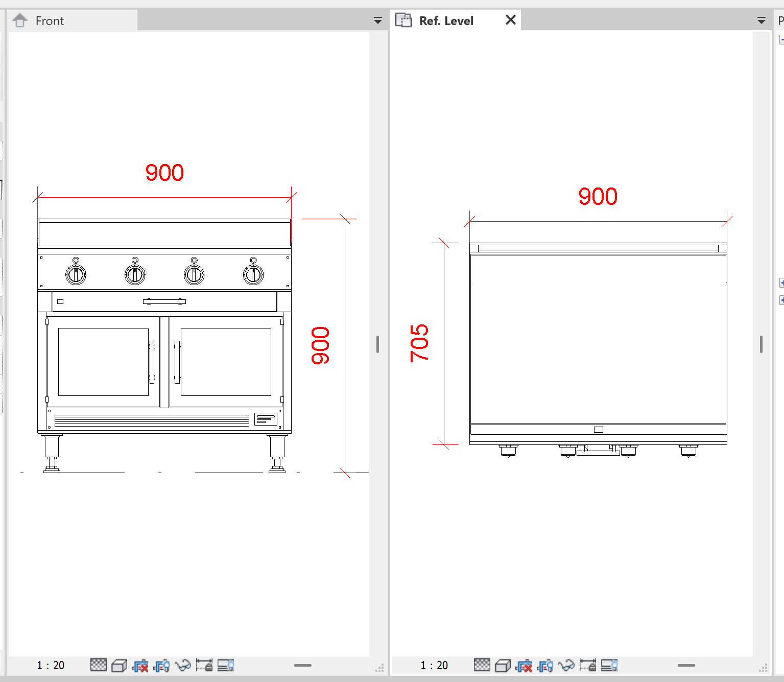Grab the vertical scrollbar thumb in Front view

pyautogui.click(x=377, y=344)
